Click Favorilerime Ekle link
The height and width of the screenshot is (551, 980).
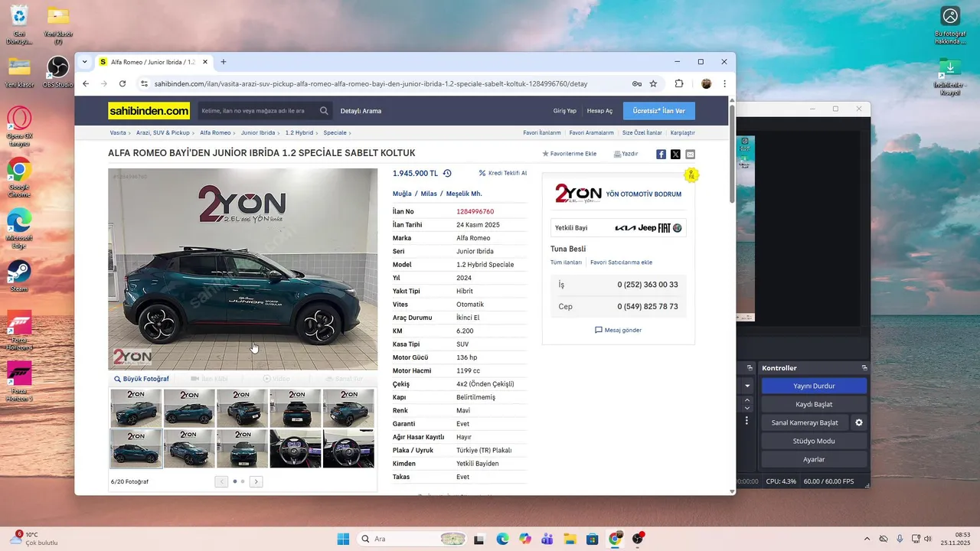(570, 154)
